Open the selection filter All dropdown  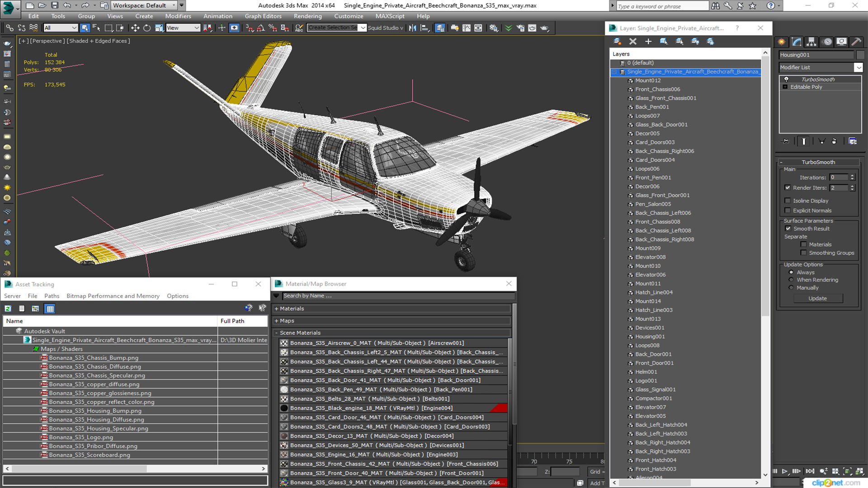click(61, 28)
